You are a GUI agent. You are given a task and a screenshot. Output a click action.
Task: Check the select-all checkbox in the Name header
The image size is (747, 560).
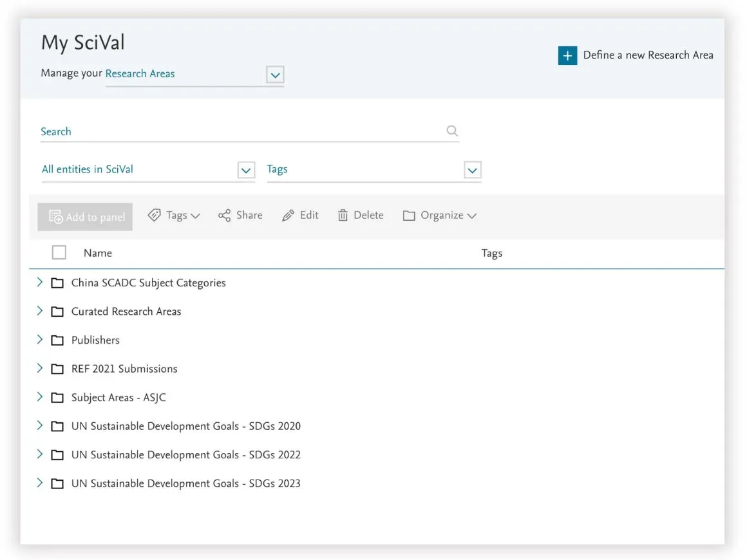[59, 252]
